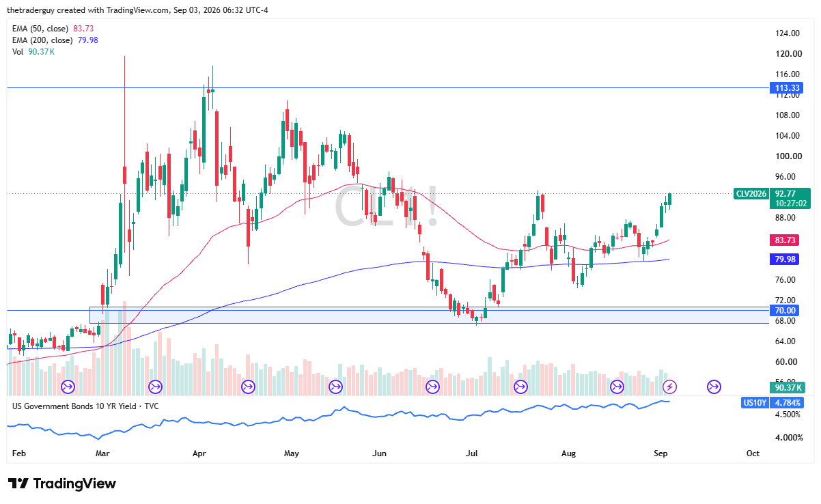Click the 113.33 horizontal line price label
Screen dimensions: 821x504
pos(785,88)
